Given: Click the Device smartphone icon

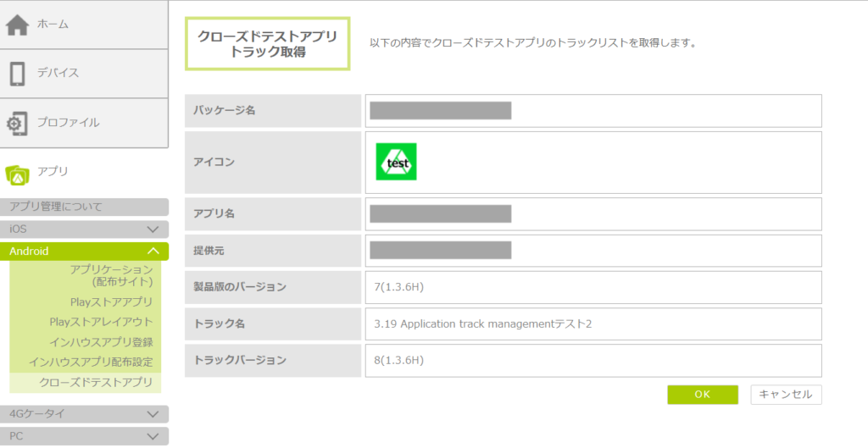Looking at the screenshot, I should pos(18,74).
